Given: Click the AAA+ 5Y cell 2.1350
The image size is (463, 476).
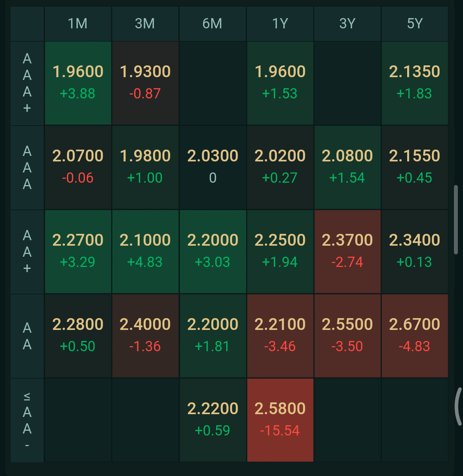Looking at the screenshot, I should point(415,83).
